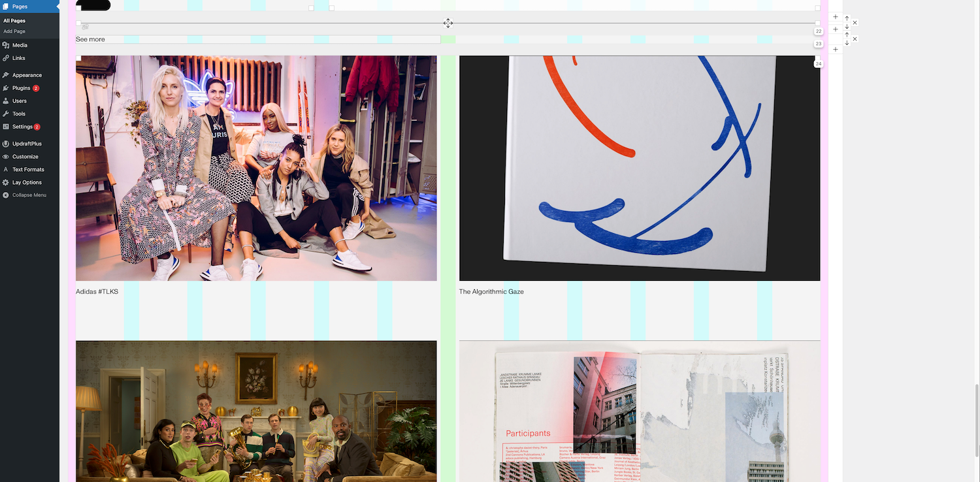The height and width of the screenshot is (482, 980).
Task: Delete the row containing the horizontal line
Action: [855, 23]
